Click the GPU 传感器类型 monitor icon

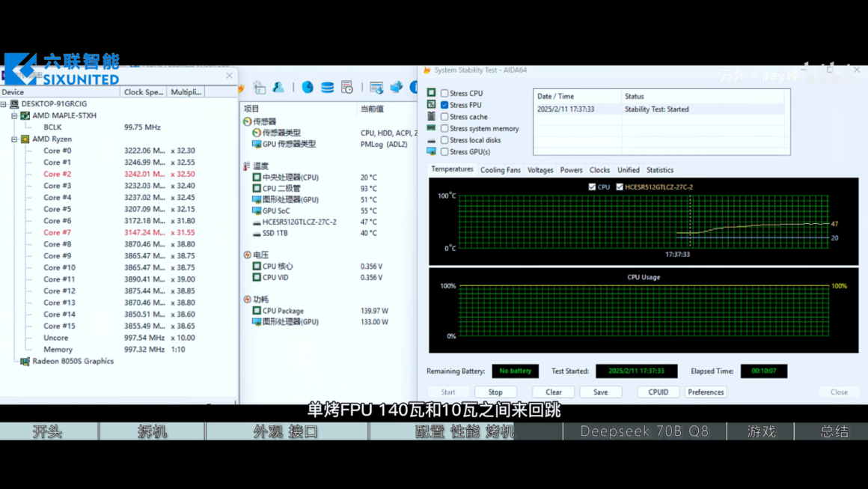257,144
